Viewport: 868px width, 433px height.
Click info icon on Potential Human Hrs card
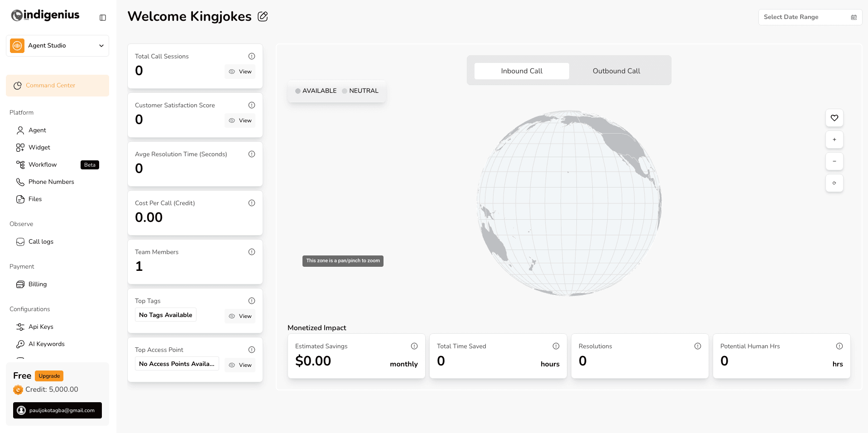(839, 346)
